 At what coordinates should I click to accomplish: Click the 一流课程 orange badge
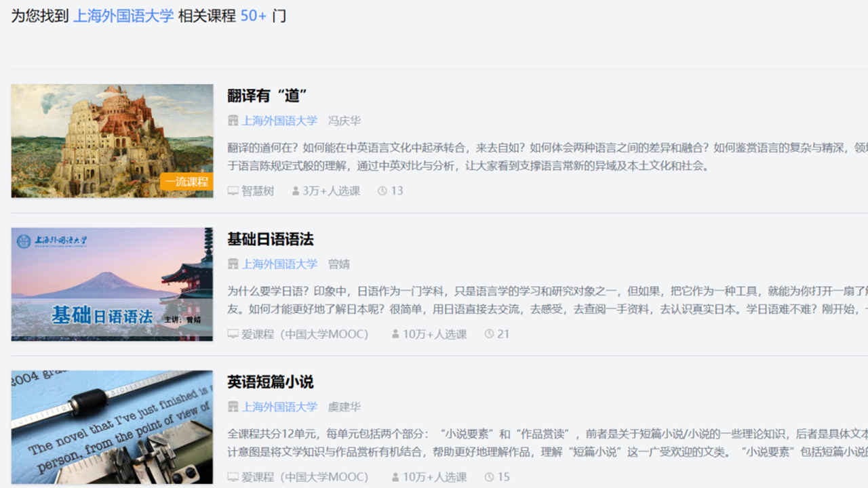pyautogui.click(x=186, y=182)
